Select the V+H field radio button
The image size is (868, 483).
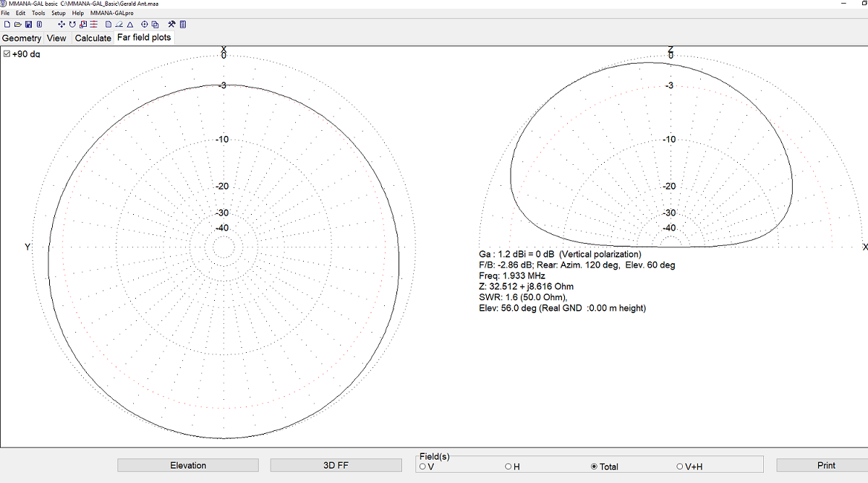[680, 467]
